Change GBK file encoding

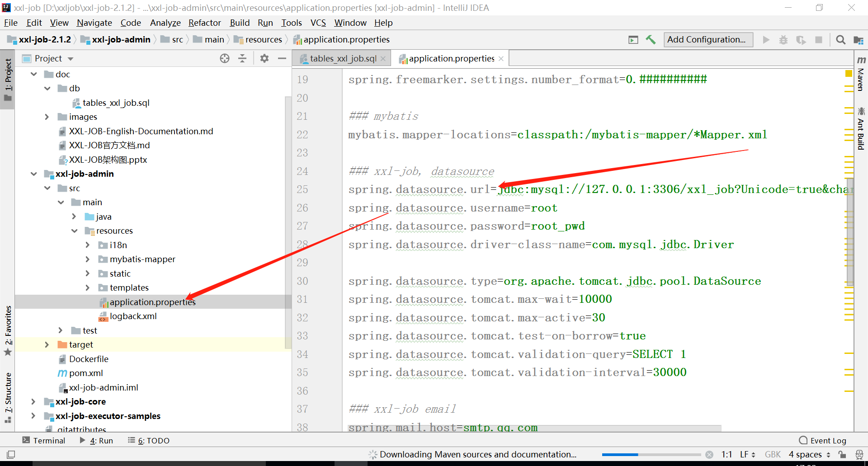[x=773, y=455]
